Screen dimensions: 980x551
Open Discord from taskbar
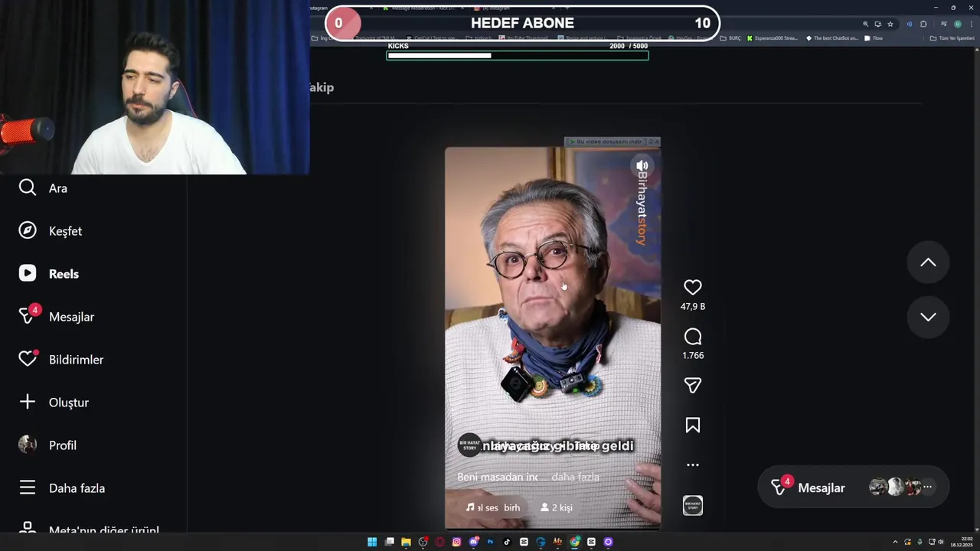(474, 542)
